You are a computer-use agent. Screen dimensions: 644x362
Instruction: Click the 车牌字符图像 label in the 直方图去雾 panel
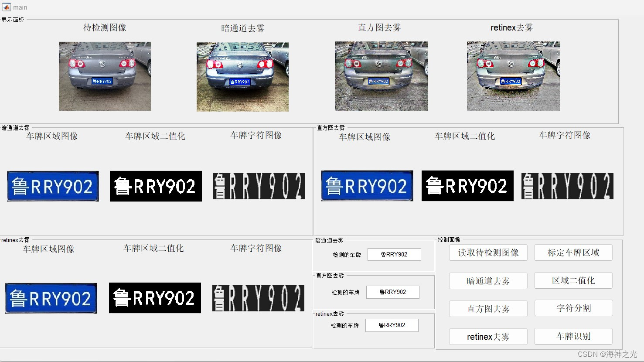point(565,135)
